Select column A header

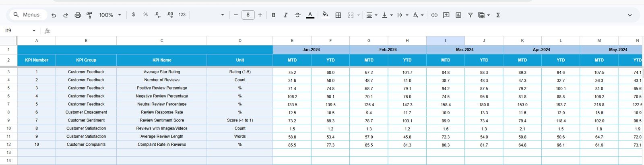37,41
